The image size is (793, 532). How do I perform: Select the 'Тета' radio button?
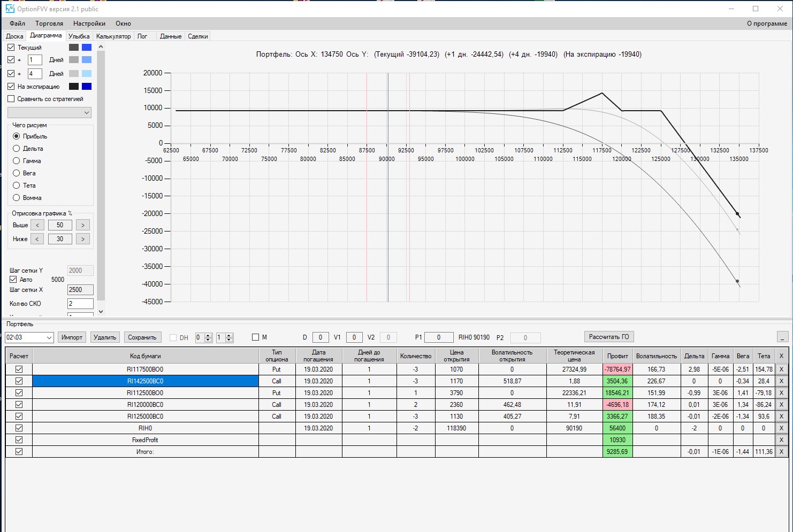pos(17,186)
